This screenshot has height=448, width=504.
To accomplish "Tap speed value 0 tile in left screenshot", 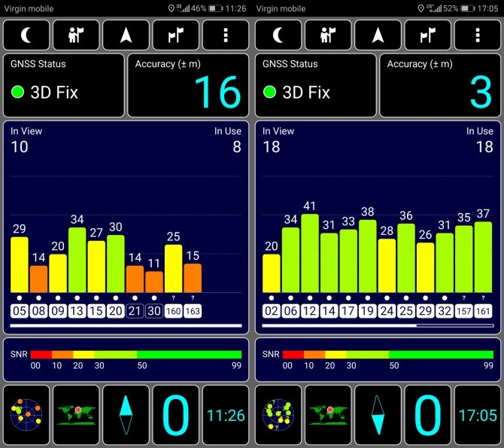I will (x=176, y=415).
